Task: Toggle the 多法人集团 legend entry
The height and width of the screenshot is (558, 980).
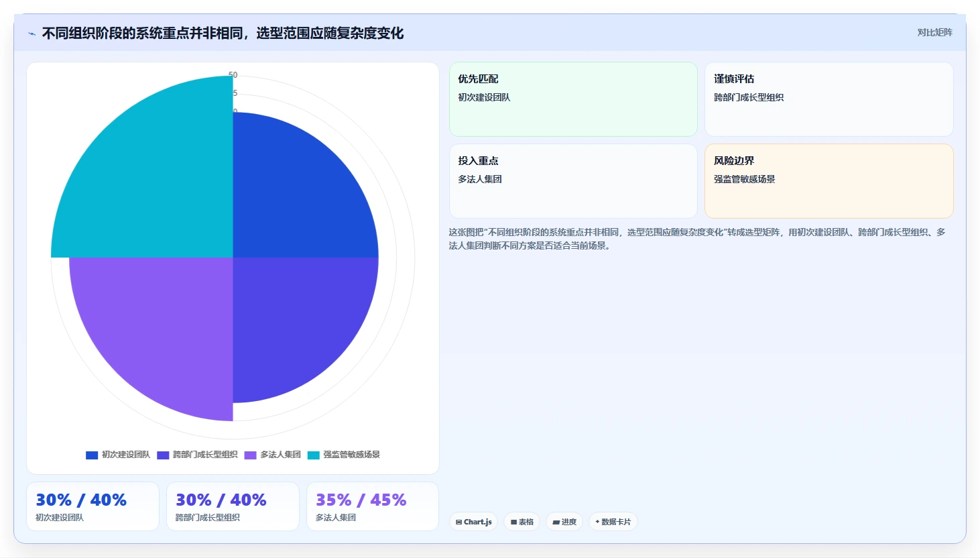Action: [272, 455]
